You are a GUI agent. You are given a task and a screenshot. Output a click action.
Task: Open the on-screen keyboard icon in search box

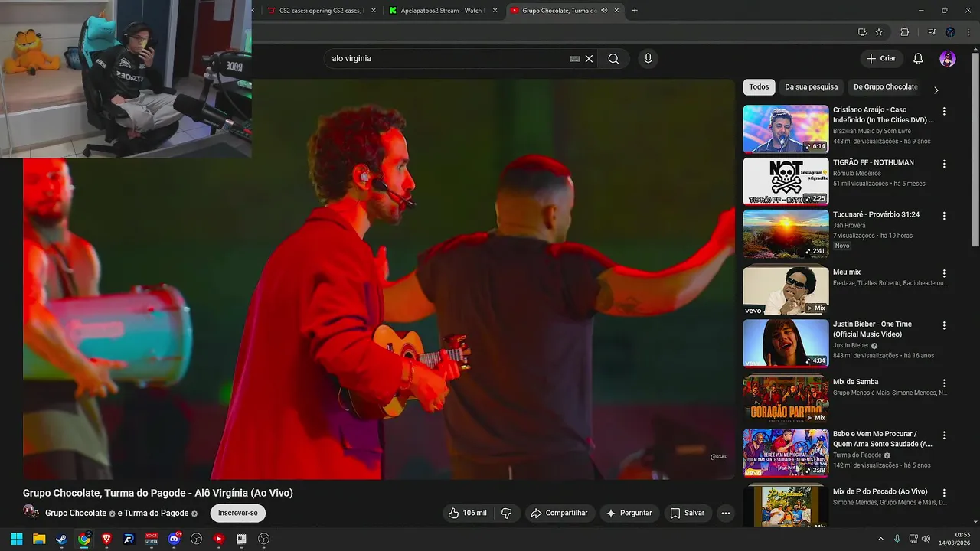575,59
